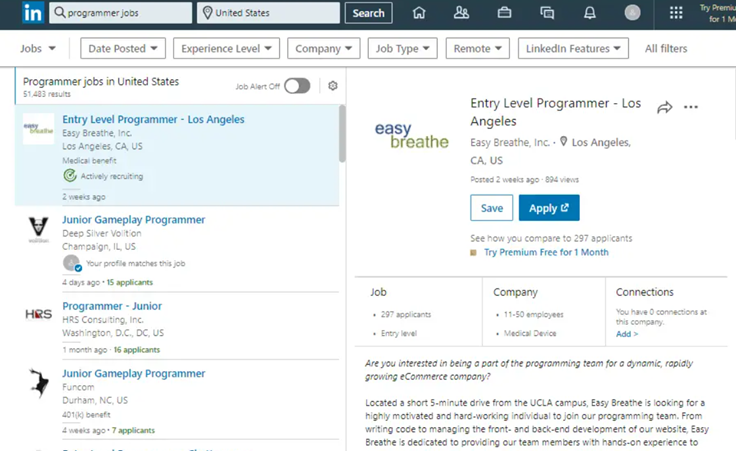Open job alert settings gear
The height and width of the screenshot is (451, 736).
pyautogui.click(x=333, y=86)
